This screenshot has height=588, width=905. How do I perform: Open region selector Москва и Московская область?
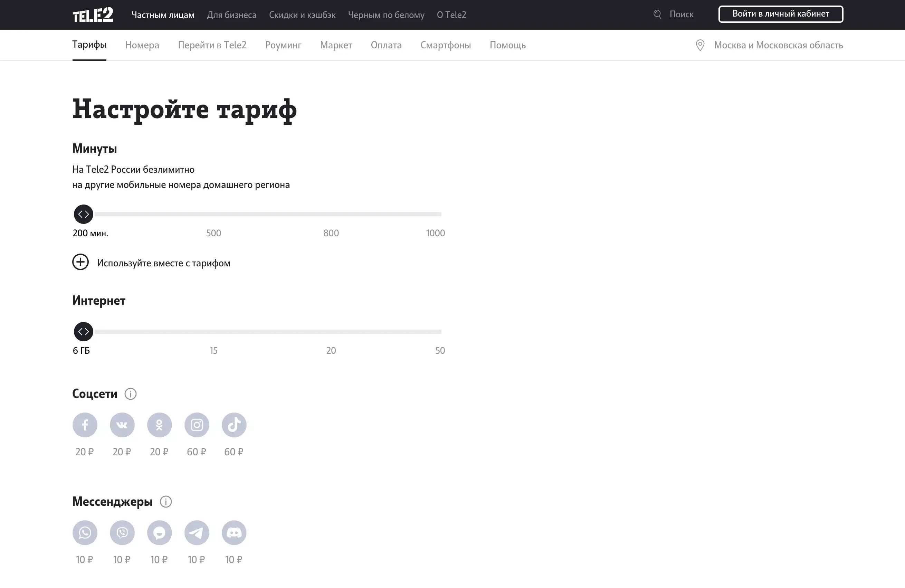pos(778,45)
